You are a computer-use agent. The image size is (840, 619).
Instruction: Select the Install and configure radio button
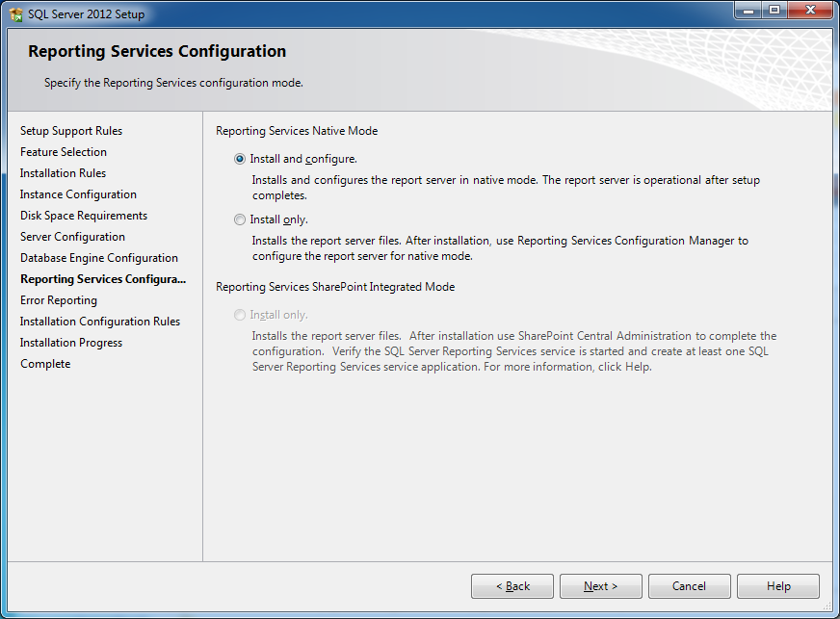240,159
